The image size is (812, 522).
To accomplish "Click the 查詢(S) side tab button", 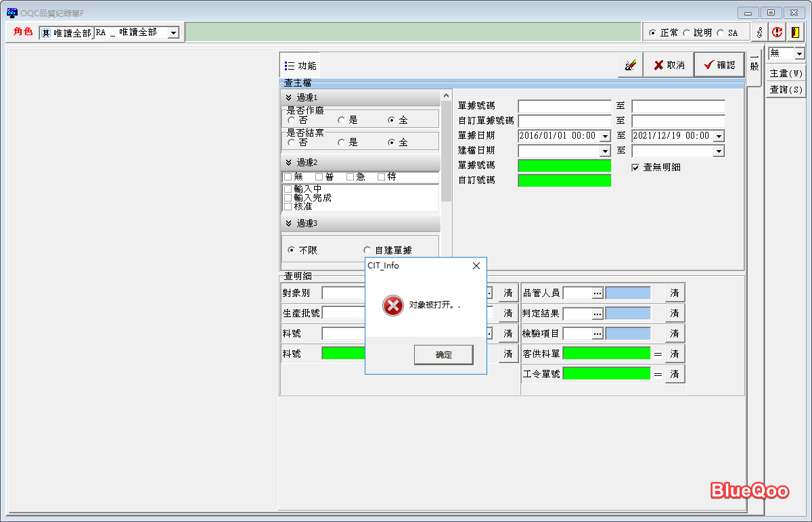I will tap(786, 90).
